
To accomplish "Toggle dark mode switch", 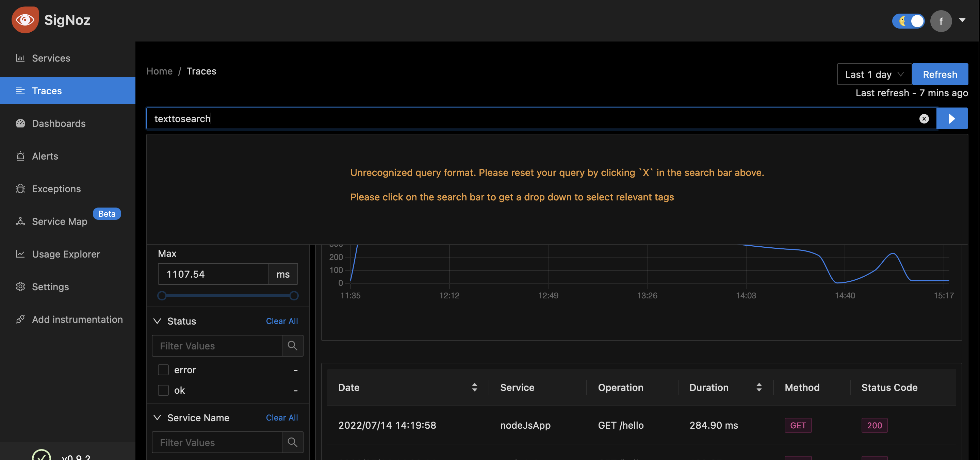I will tap(909, 21).
